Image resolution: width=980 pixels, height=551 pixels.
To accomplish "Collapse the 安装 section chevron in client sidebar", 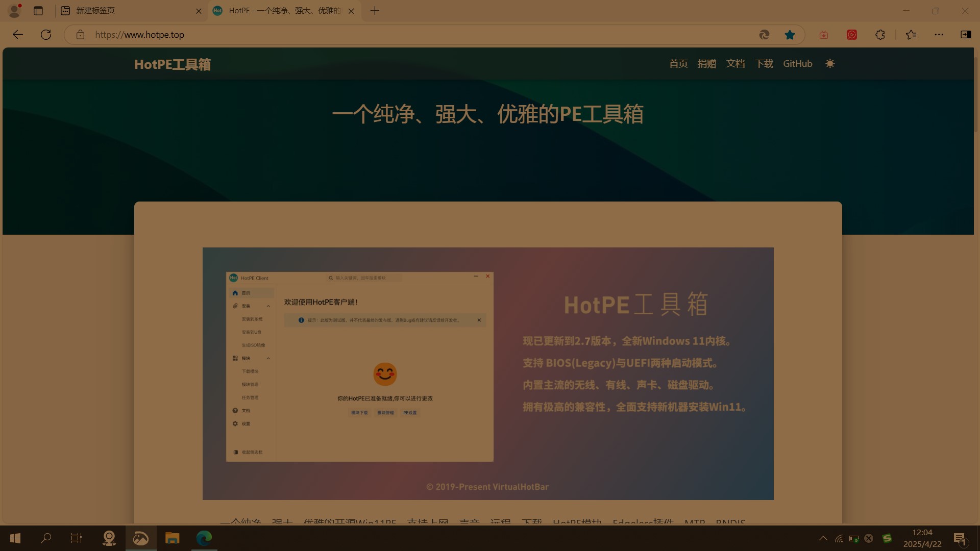I will click(268, 306).
